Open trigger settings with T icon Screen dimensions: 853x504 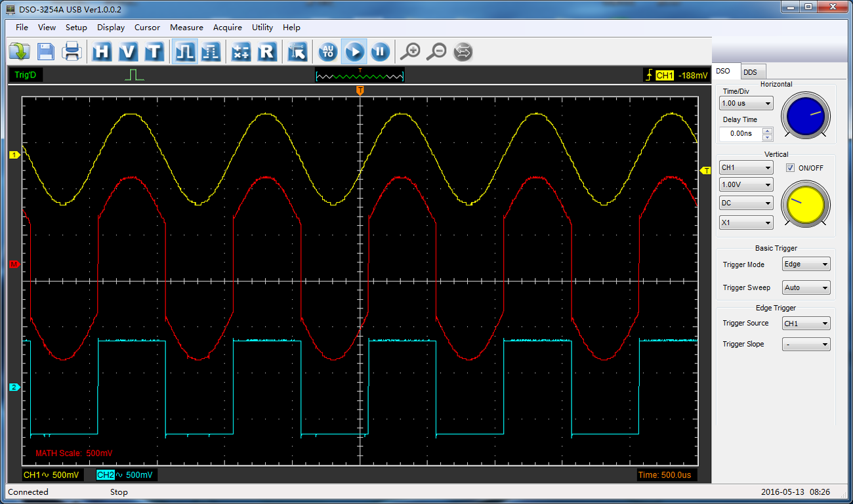tap(154, 52)
